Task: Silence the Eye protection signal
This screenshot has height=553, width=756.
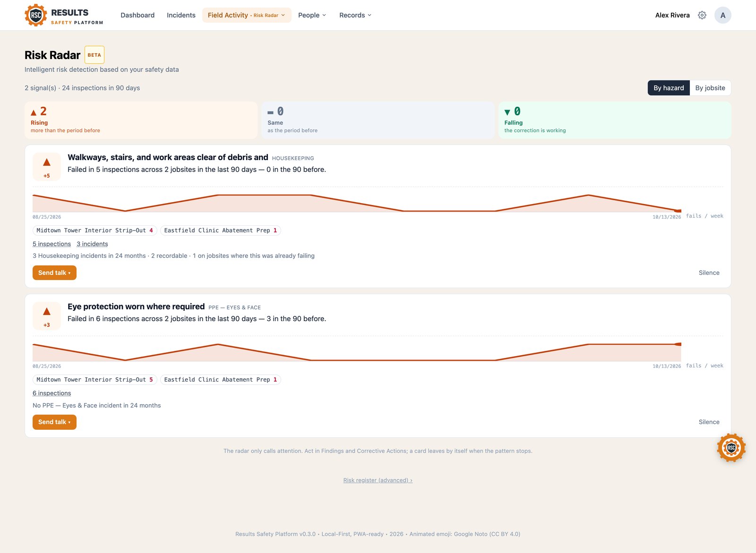Action: tap(709, 422)
